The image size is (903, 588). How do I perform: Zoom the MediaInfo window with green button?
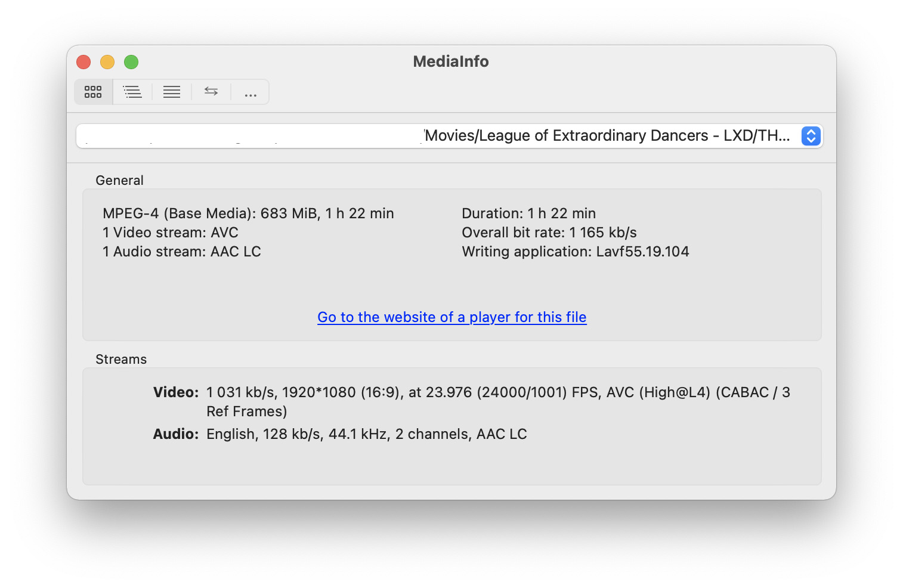click(131, 62)
